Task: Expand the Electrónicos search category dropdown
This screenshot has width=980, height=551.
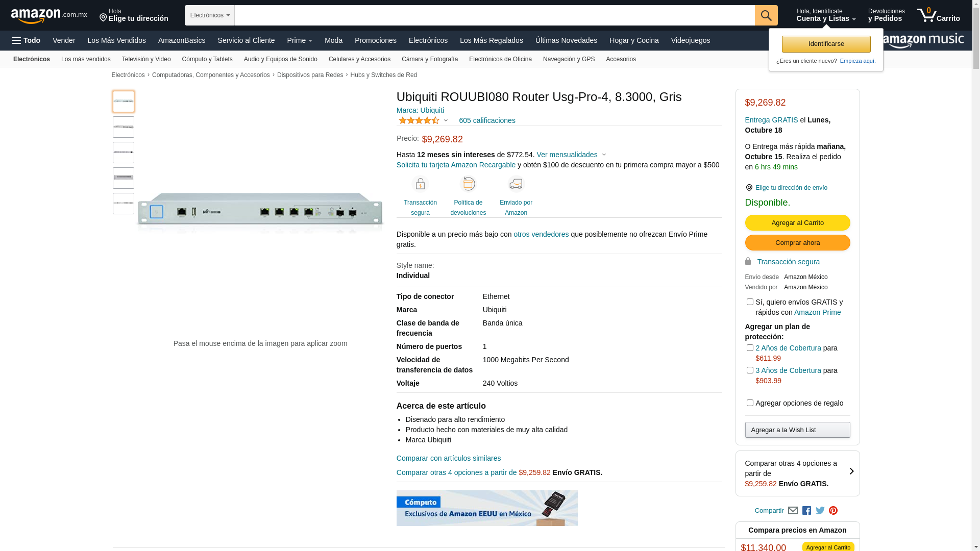Action: (210, 15)
